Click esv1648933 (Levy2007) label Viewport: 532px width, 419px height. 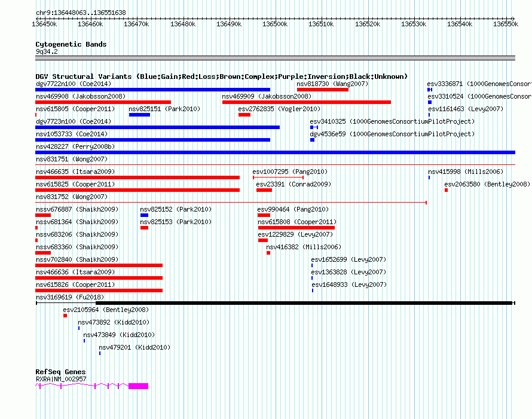click(x=350, y=285)
